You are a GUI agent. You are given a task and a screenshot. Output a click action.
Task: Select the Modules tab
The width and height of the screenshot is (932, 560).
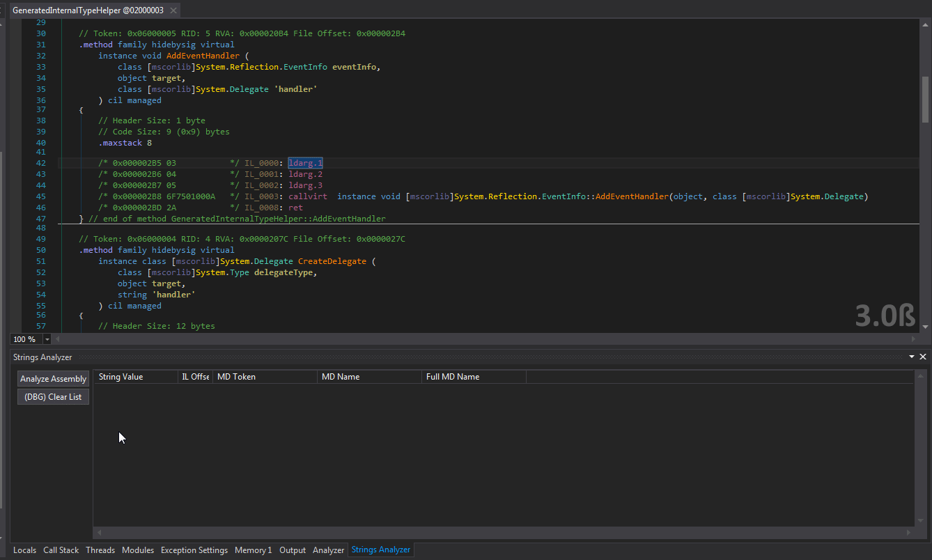[x=137, y=550]
